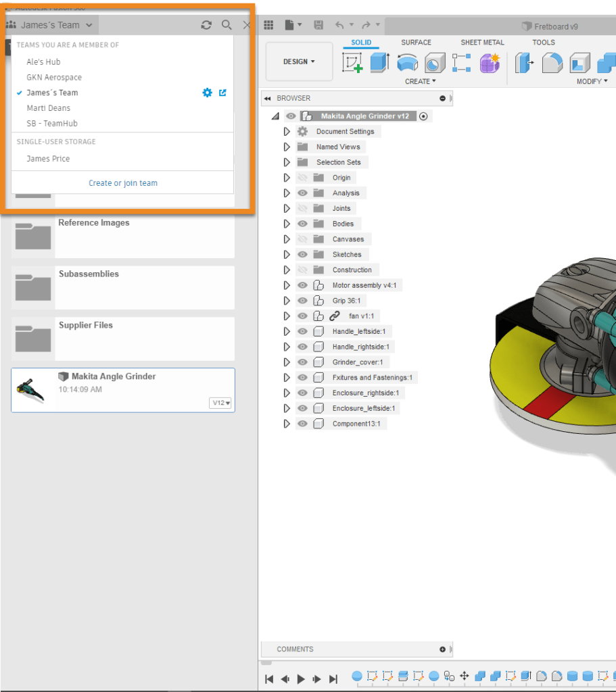Click Create or join team link
The height and width of the screenshot is (692, 616).
tap(122, 183)
